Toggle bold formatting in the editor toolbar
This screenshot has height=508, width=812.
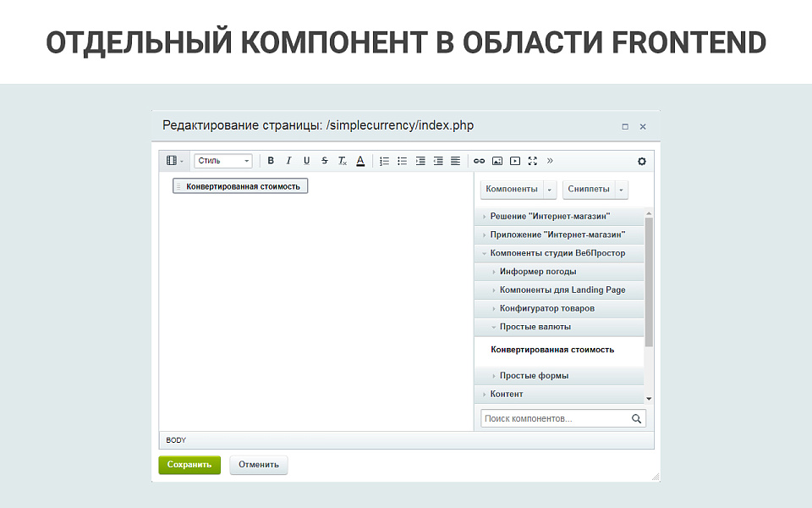pos(271,161)
